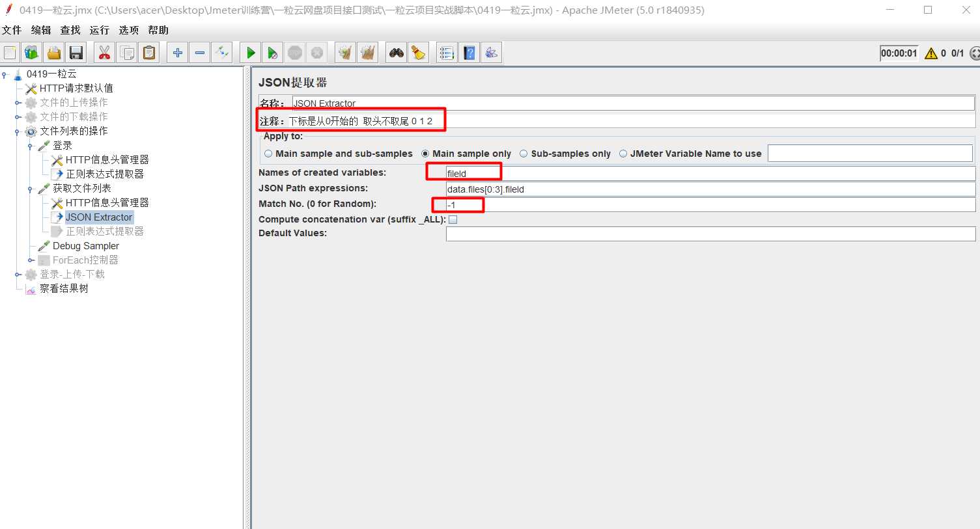Expand the ForEach控制器 node
This screenshot has height=529, width=980.
pos(31,260)
